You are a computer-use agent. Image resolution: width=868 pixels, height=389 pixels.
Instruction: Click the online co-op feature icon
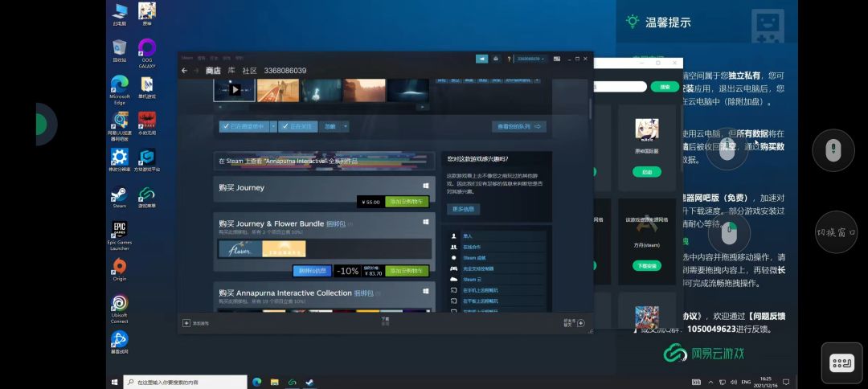coord(454,247)
